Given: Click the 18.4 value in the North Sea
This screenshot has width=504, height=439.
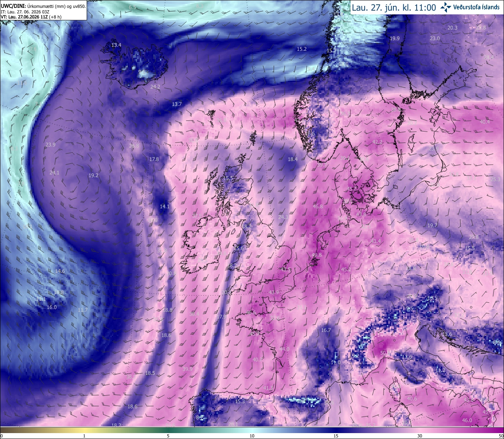Looking at the screenshot, I should (x=293, y=159).
